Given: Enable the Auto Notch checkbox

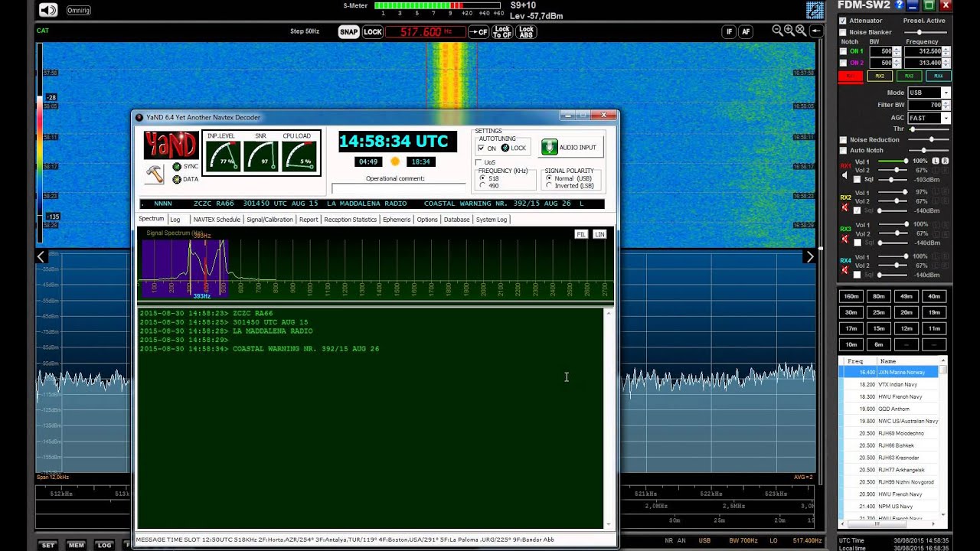Looking at the screenshot, I should (843, 151).
